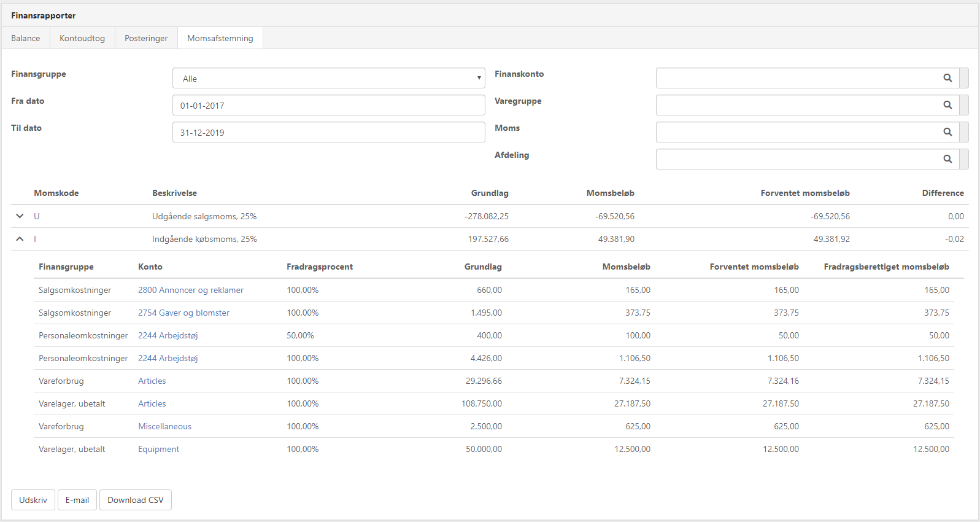The height and width of the screenshot is (522, 980).
Task: Open account 2754 Gaver og blomster
Action: pos(183,313)
